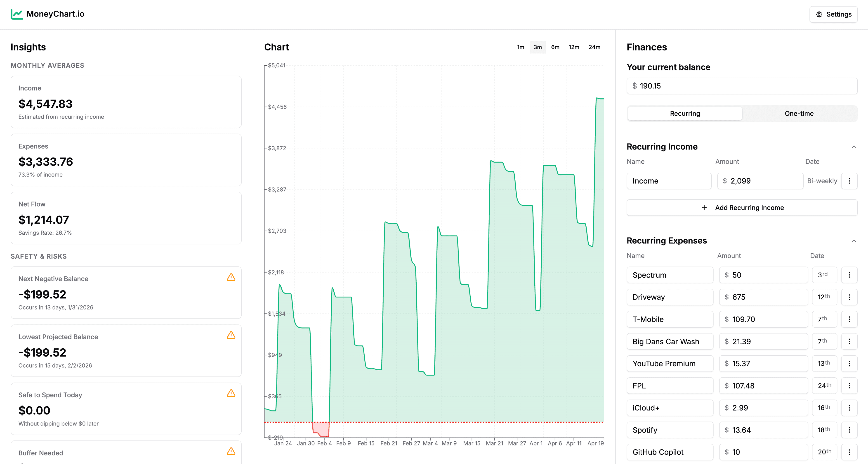Open the kebab menu for the Income row
Image resolution: width=868 pixels, height=464 pixels.
click(850, 181)
